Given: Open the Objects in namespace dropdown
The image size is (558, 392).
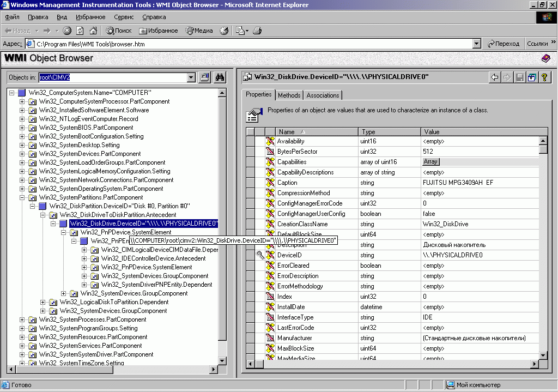Looking at the screenshot, I should [191, 77].
